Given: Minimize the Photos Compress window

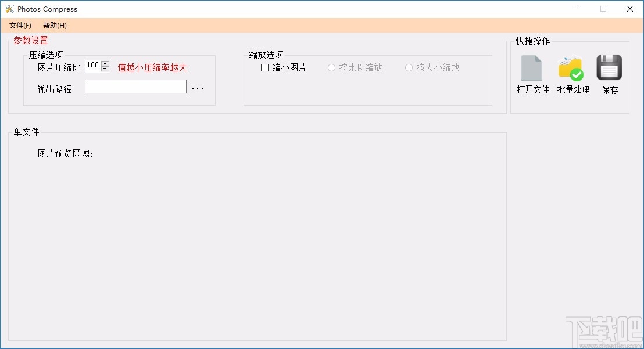Looking at the screenshot, I should tap(577, 9).
